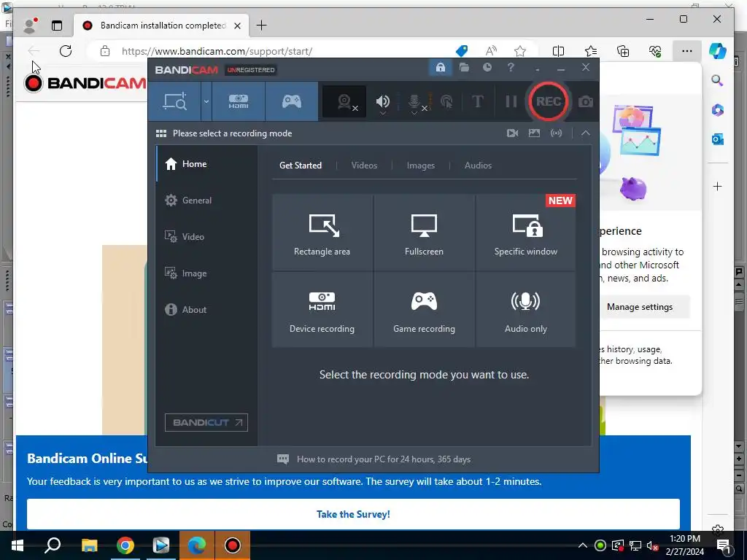Open Edge settings and more menu
Screen dimensions: 747x560
click(687, 51)
